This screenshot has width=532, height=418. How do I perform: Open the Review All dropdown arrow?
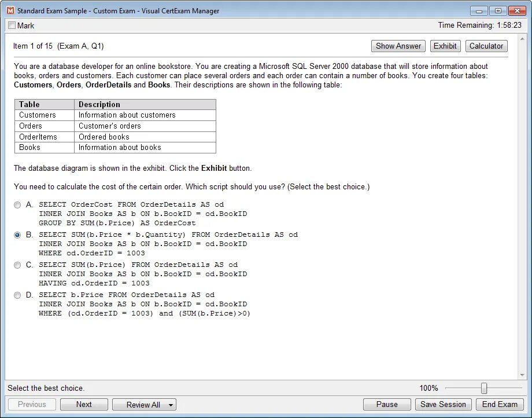click(171, 405)
